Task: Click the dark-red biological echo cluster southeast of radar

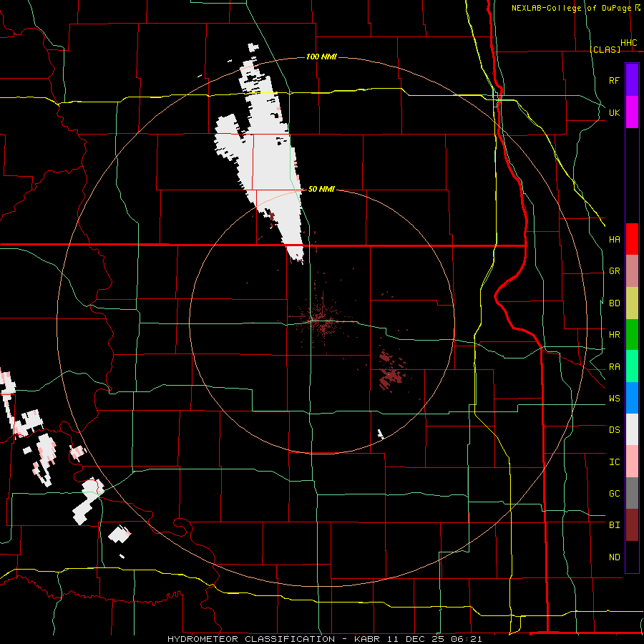Action: (391, 371)
